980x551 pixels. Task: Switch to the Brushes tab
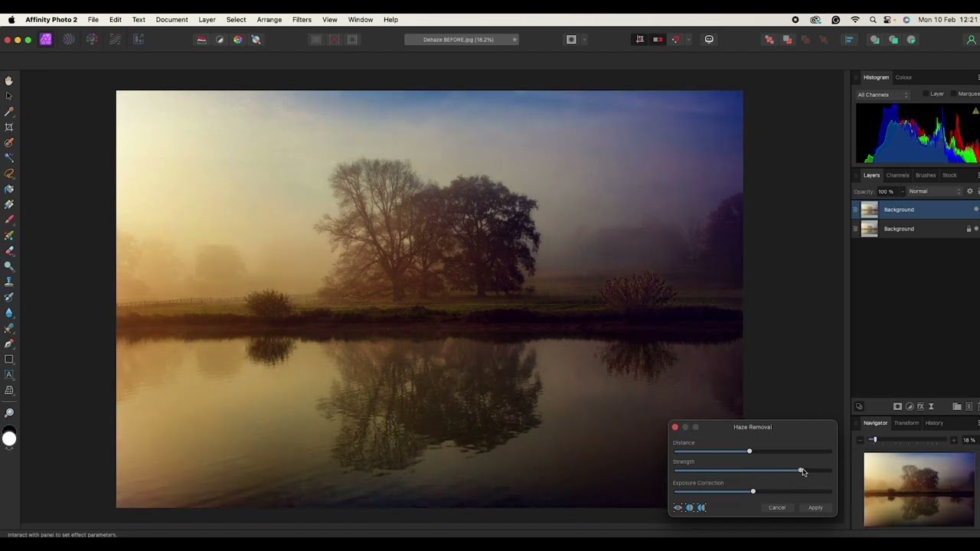(x=926, y=175)
